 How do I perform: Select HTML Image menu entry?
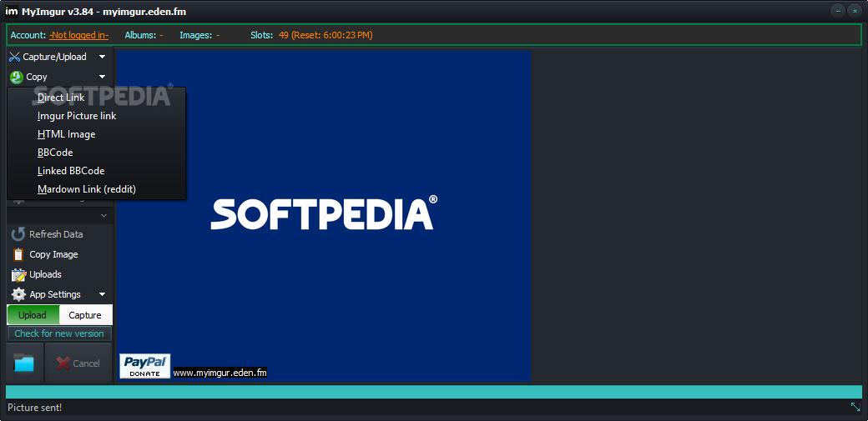pyautogui.click(x=96, y=134)
